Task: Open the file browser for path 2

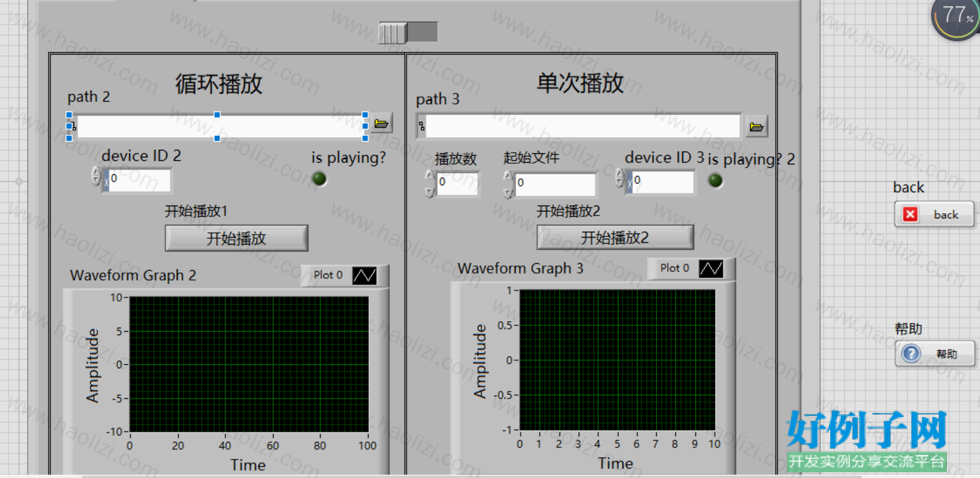Action: (x=381, y=123)
